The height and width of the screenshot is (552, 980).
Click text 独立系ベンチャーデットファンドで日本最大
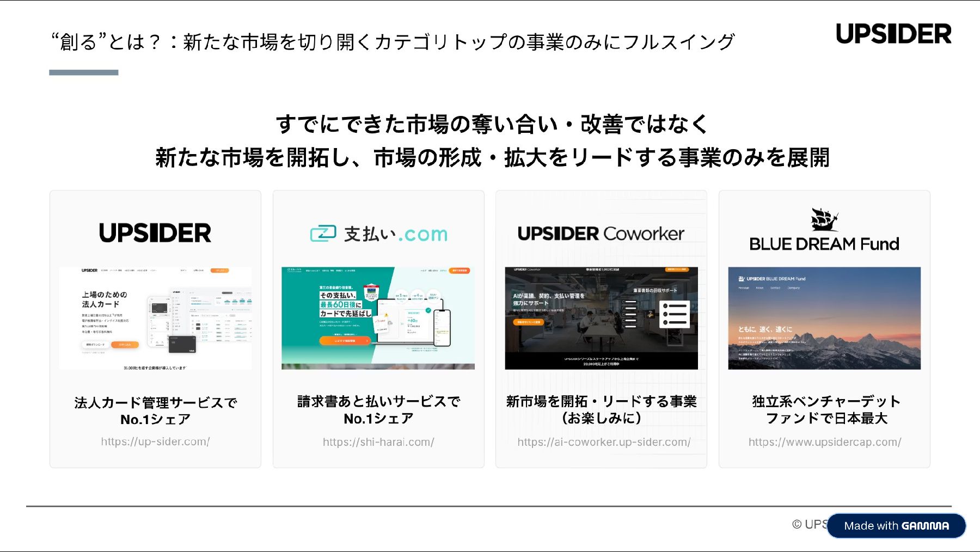826,410
